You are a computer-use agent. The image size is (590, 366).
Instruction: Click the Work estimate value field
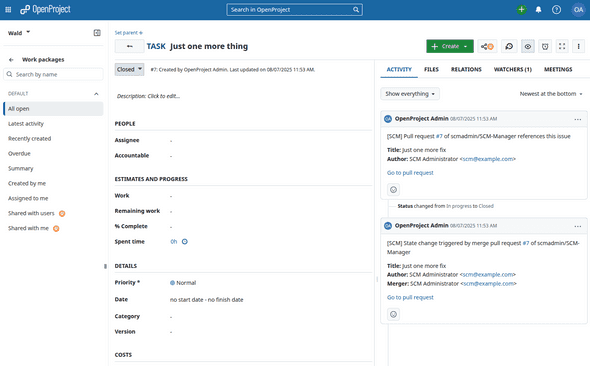(x=171, y=196)
